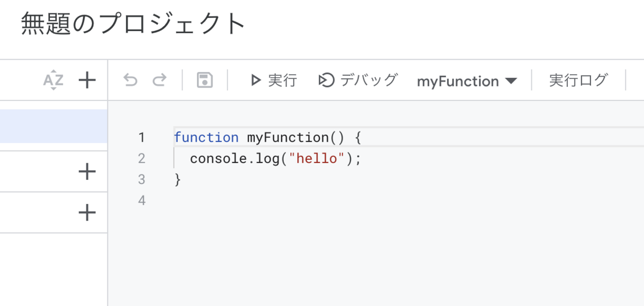The width and height of the screenshot is (644, 306).
Task: Add a new file with the plus icon beside AZ
Action: (87, 81)
